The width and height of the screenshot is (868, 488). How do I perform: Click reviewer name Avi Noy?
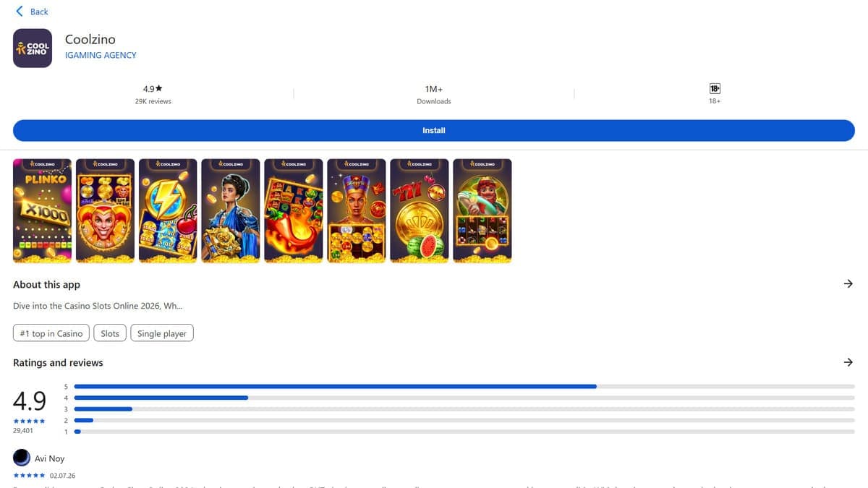[50, 458]
